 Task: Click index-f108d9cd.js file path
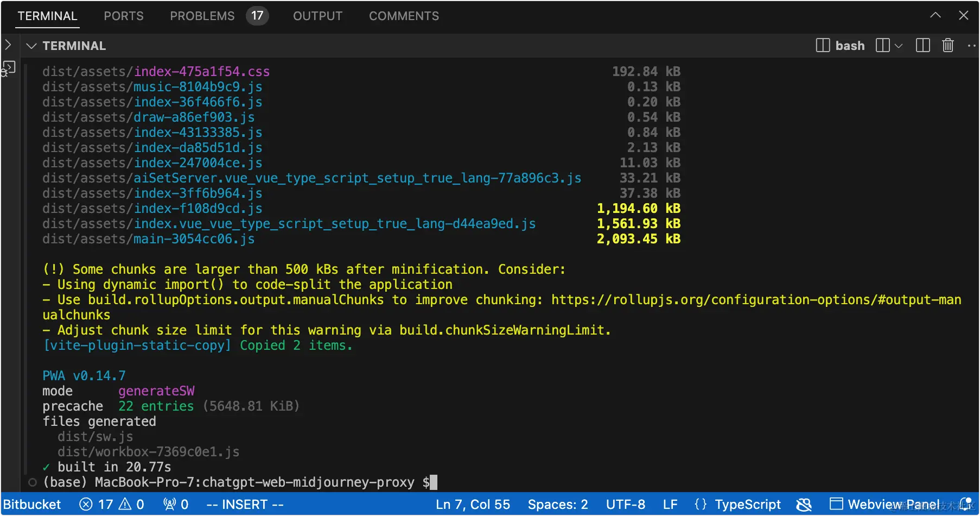(x=152, y=209)
